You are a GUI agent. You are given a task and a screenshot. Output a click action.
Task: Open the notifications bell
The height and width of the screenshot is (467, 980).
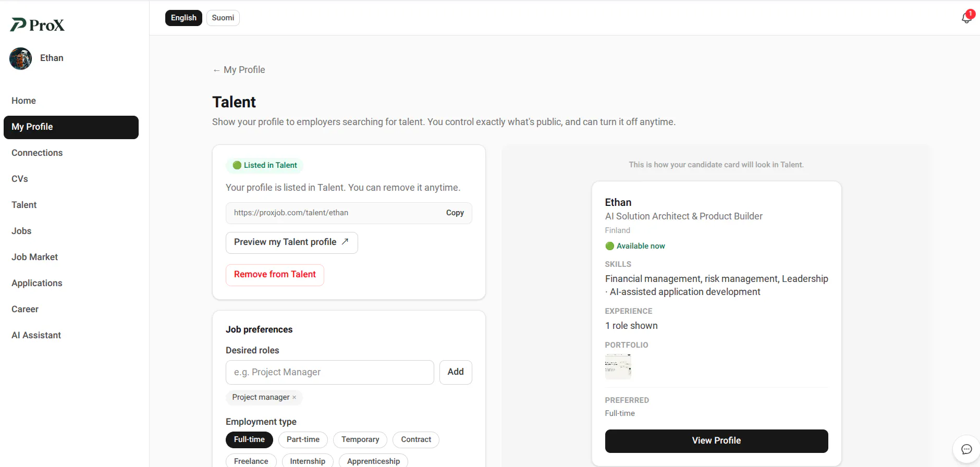967,18
